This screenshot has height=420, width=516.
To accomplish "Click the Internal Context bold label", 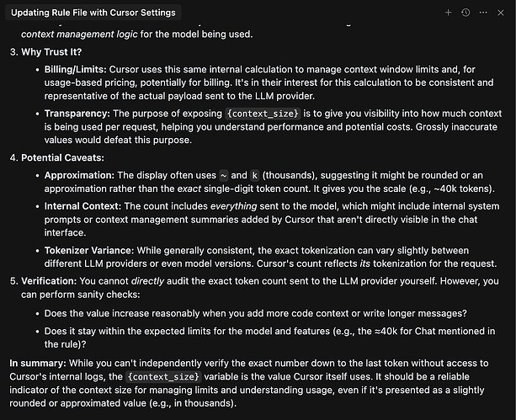I will click(83, 206).
